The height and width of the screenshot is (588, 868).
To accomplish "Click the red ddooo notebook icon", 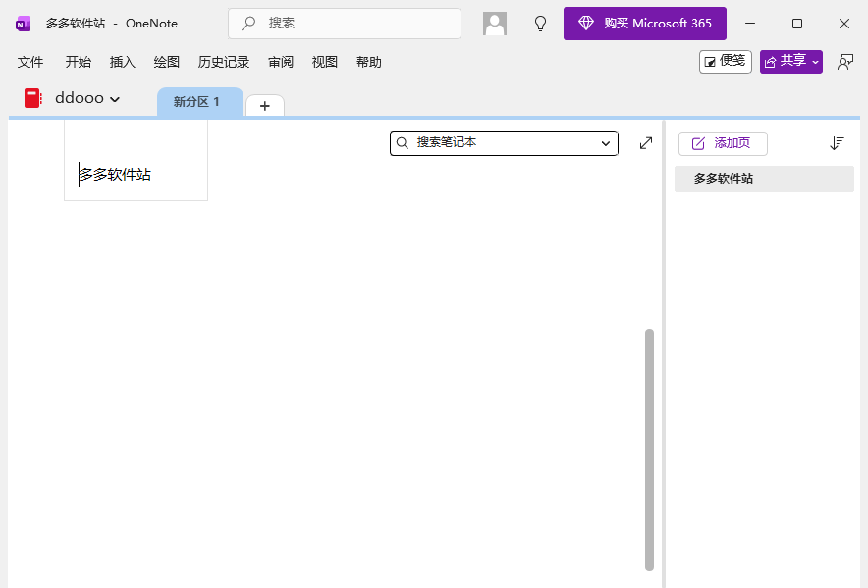I will point(33,98).
